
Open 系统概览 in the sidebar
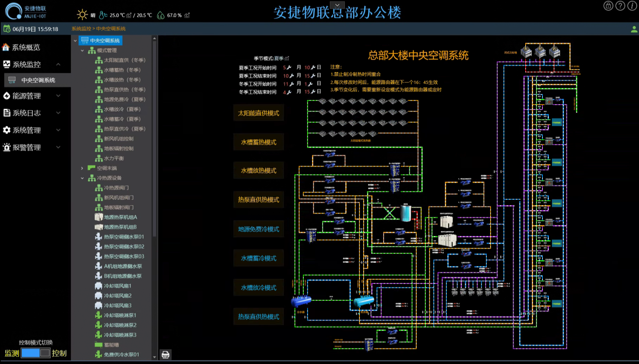coord(26,47)
